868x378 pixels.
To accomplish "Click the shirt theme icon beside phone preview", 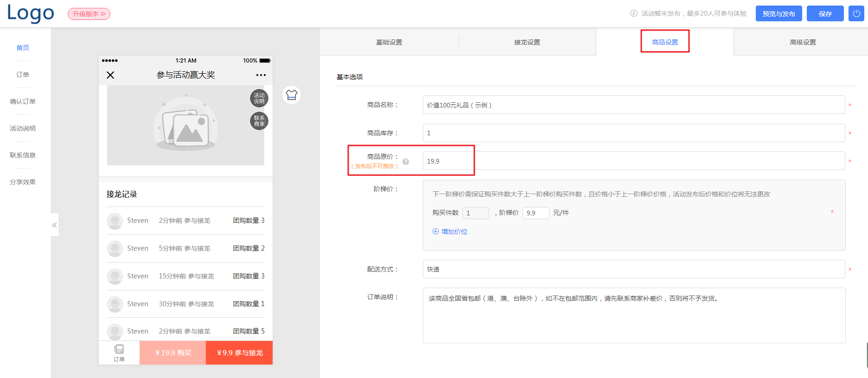I will [292, 95].
